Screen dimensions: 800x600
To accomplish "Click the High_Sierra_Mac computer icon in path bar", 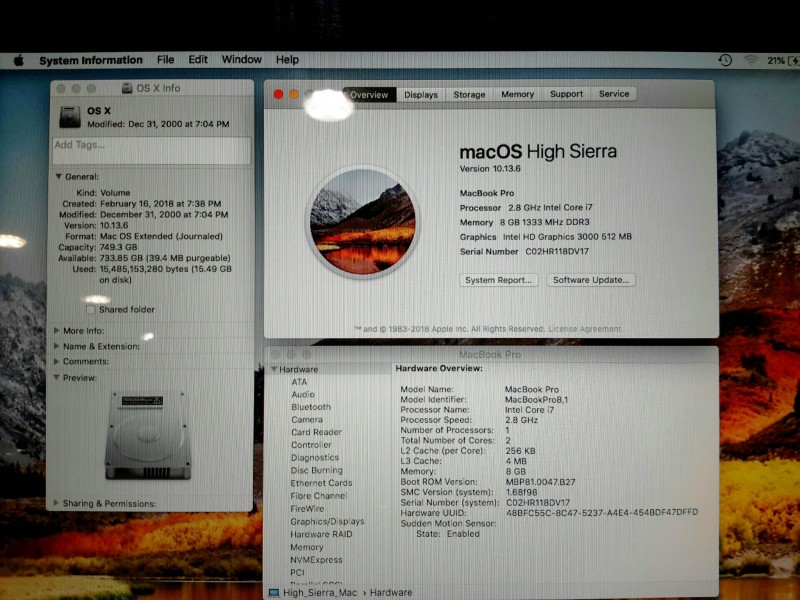I will pos(274,592).
